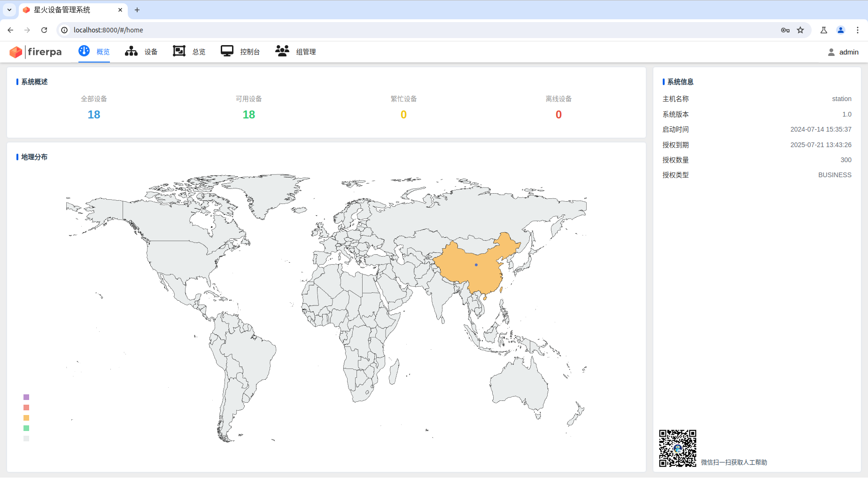868x478 pixels.
Task: Open Chrome Labs flask icon
Action: coord(824,30)
